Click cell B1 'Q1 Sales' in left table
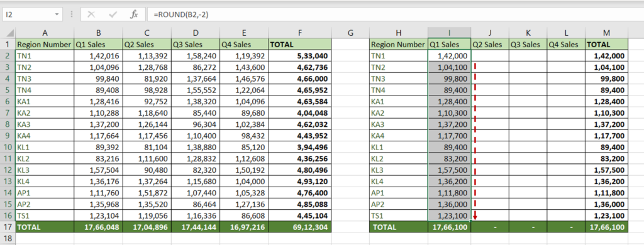 tap(98, 45)
